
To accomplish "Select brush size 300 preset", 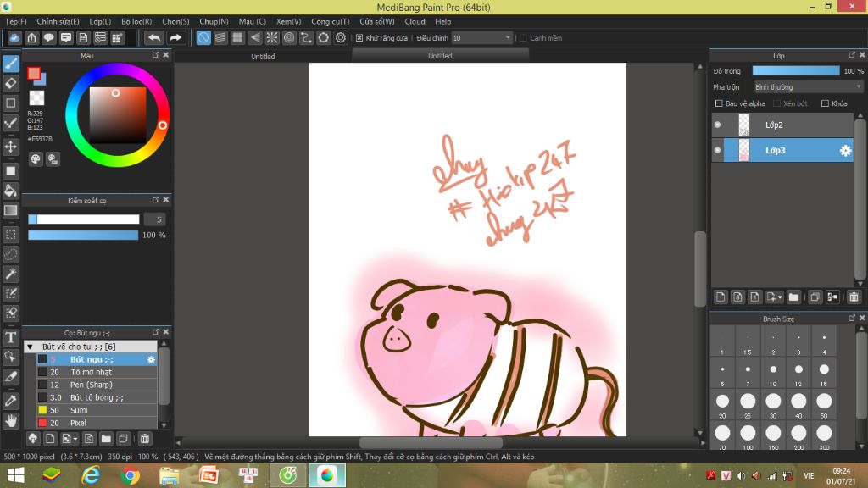I will 824,436.
